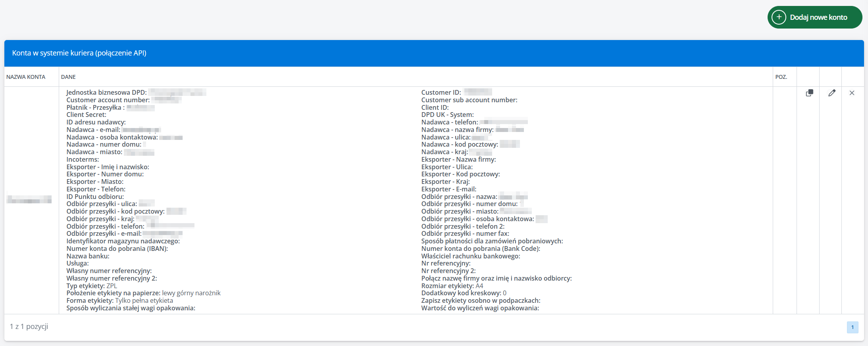This screenshot has width=868, height=346.
Task: Click the duplicate account icon
Action: tap(809, 93)
